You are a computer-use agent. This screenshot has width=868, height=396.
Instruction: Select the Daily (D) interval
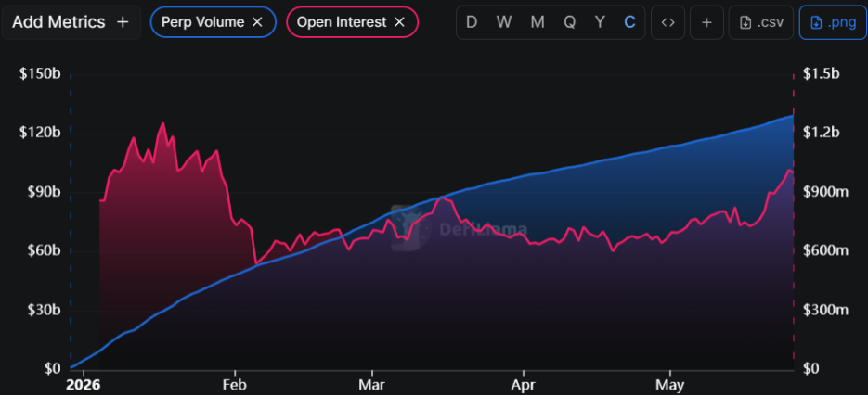[x=472, y=22]
